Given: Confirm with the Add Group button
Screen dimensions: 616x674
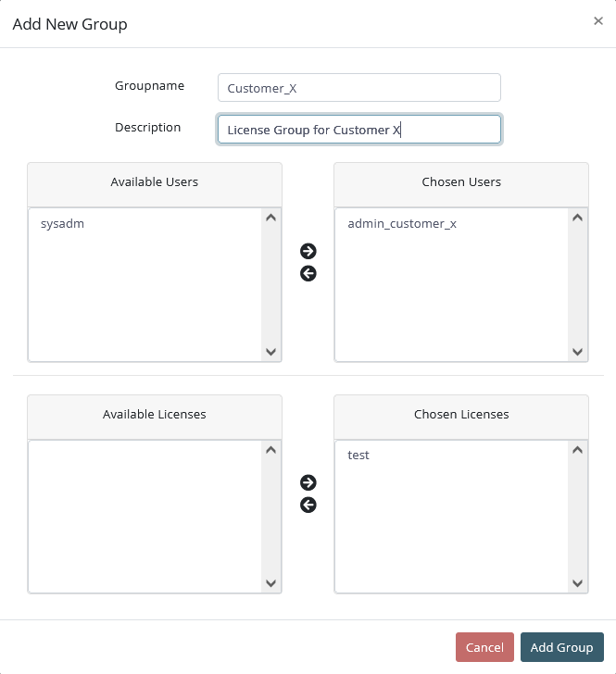Looking at the screenshot, I should point(561,647).
